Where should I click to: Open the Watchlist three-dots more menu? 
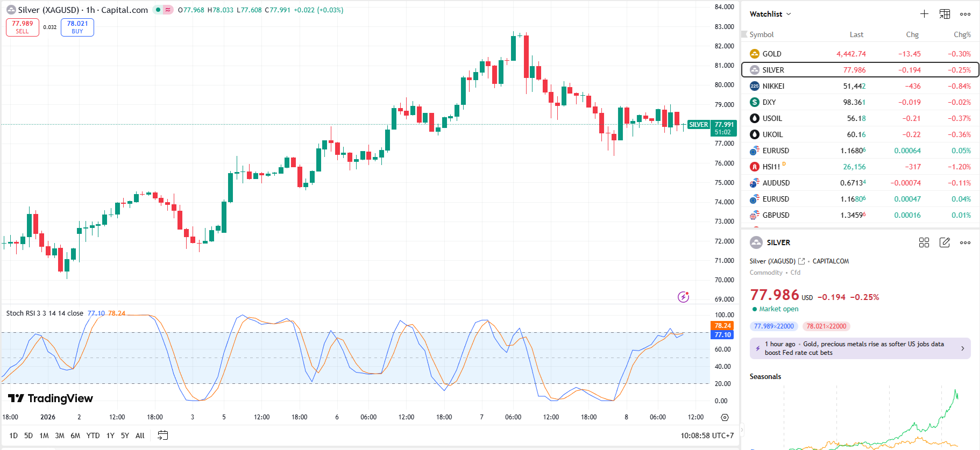click(965, 15)
